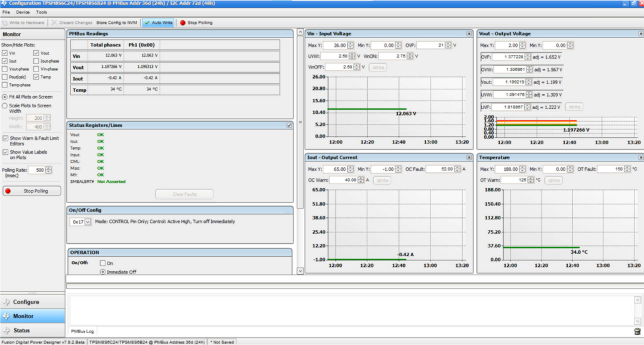Click the PMBus Log clear trash icon

[x=637, y=331]
